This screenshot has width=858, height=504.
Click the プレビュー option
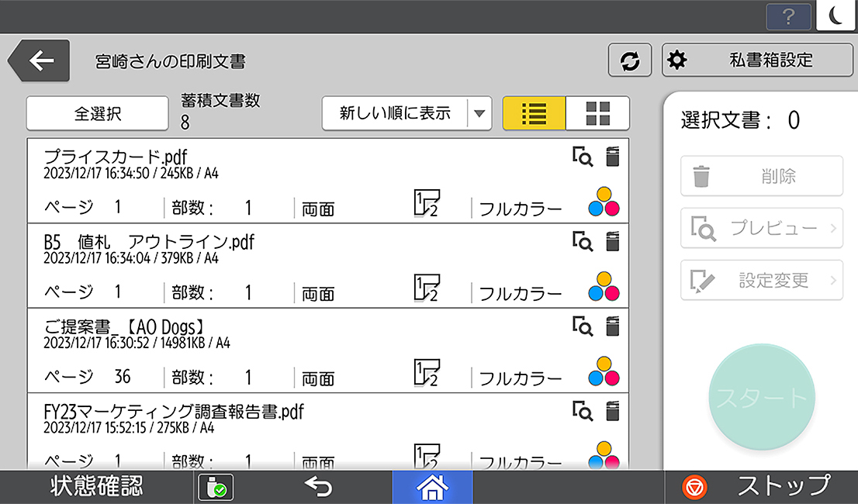[x=761, y=228]
